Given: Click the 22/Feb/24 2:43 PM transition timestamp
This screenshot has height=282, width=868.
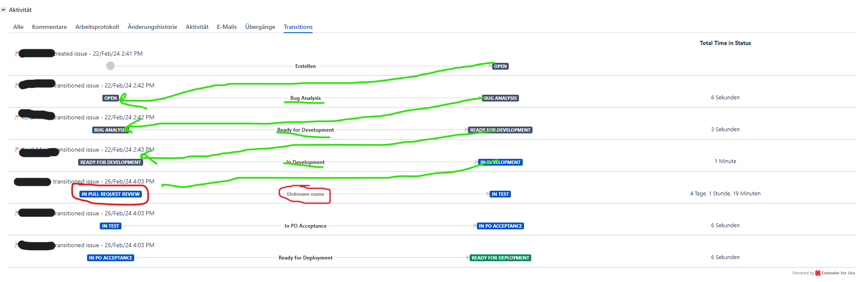Looking at the screenshot, I should pyautogui.click(x=130, y=149).
